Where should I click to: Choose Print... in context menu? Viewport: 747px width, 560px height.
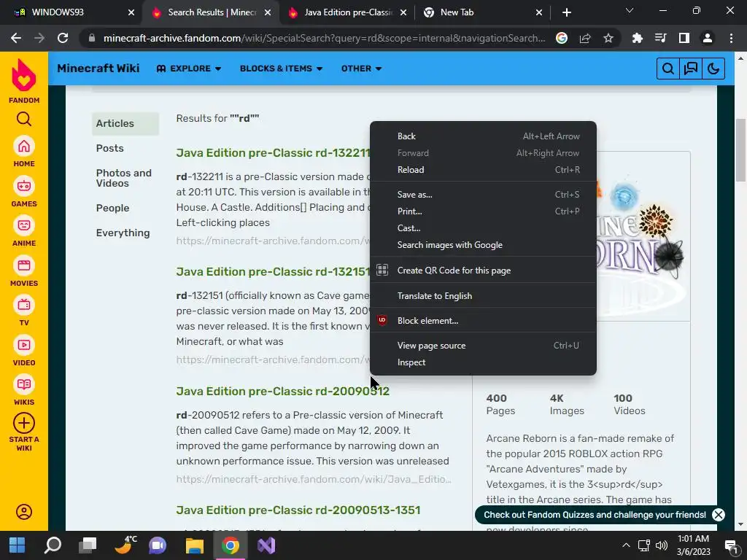pos(483,211)
